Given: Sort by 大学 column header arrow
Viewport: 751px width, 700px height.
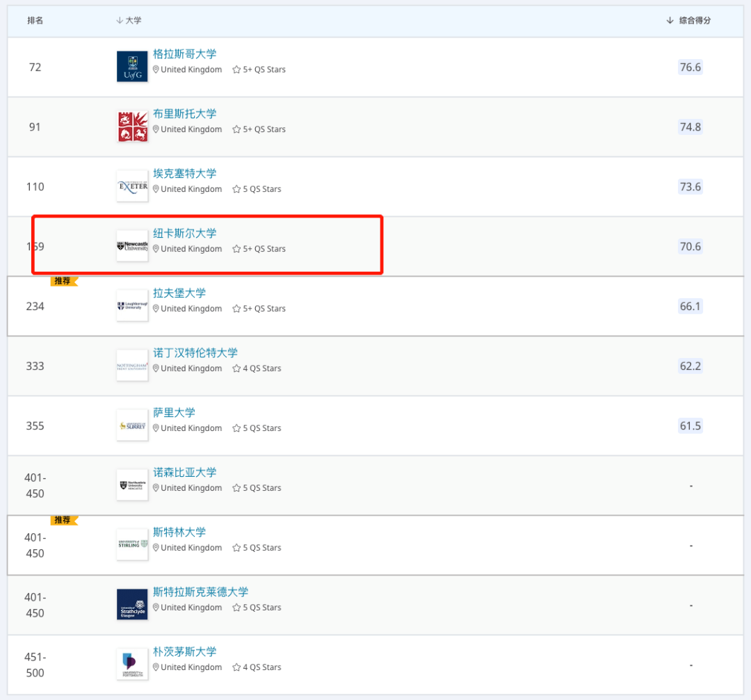Looking at the screenshot, I should (x=120, y=20).
